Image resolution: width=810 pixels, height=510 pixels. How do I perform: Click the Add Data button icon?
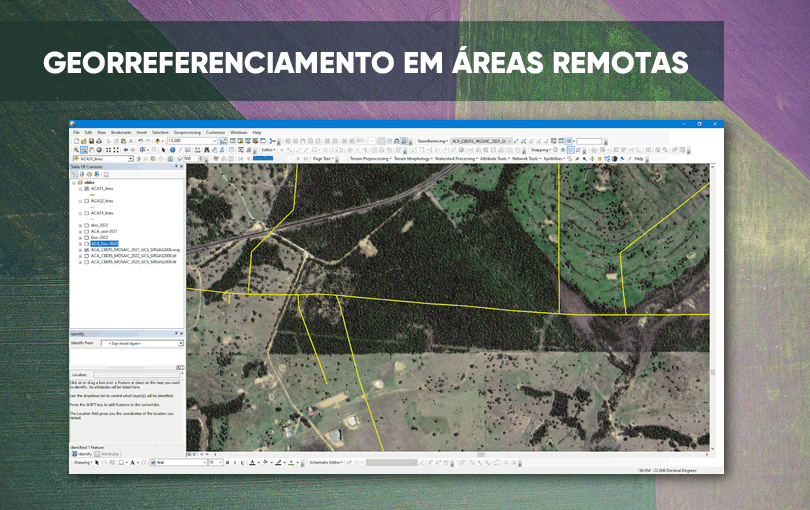coord(158,141)
